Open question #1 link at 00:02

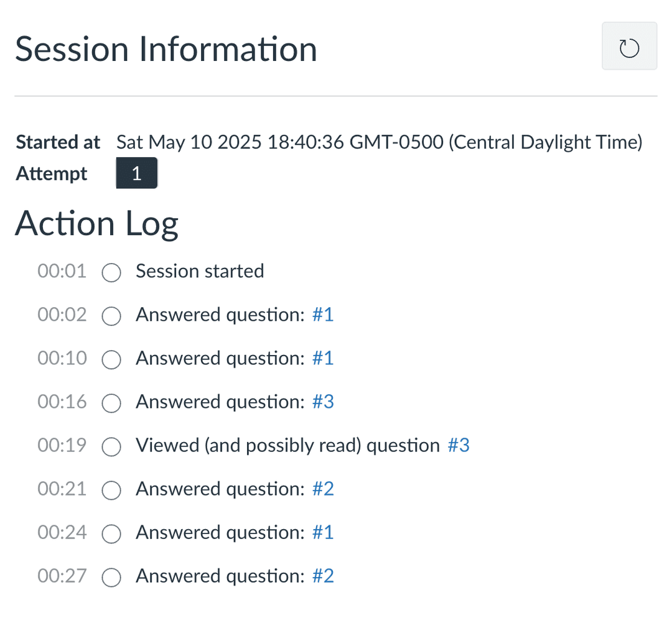[x=322, y=315]
